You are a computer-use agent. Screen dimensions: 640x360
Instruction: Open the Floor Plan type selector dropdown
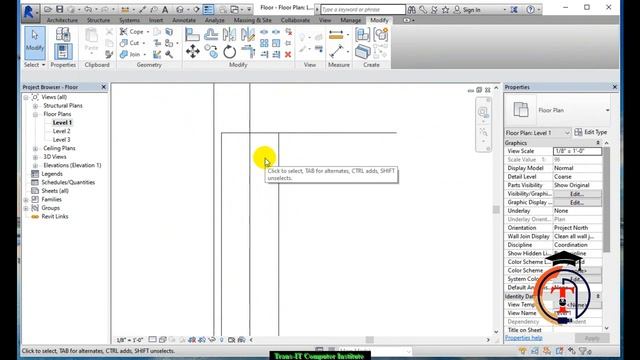click(x=607, y=110)
